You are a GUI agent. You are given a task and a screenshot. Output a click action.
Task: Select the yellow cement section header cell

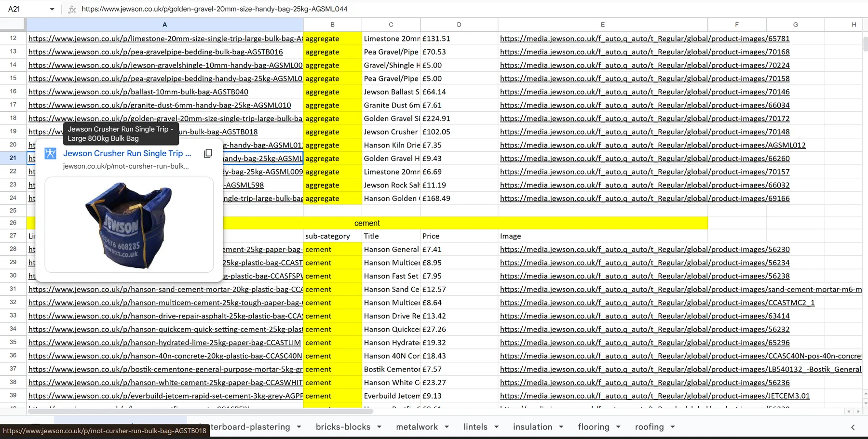(367, 223)
